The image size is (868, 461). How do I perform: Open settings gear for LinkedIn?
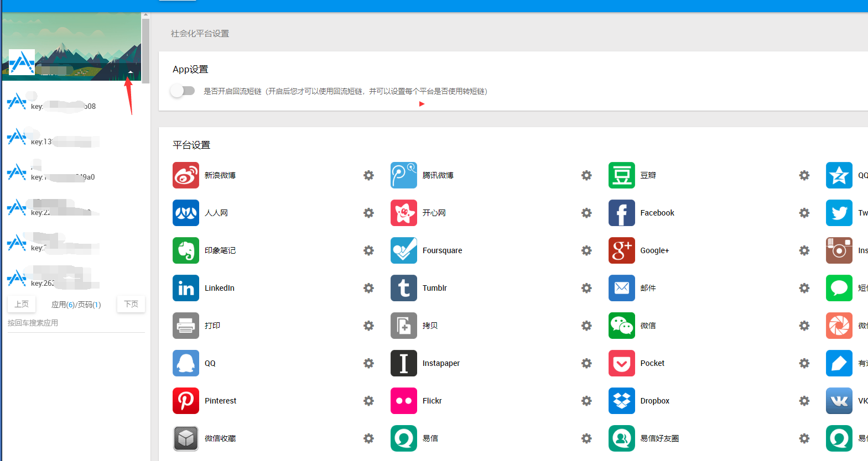pos(368,288)
